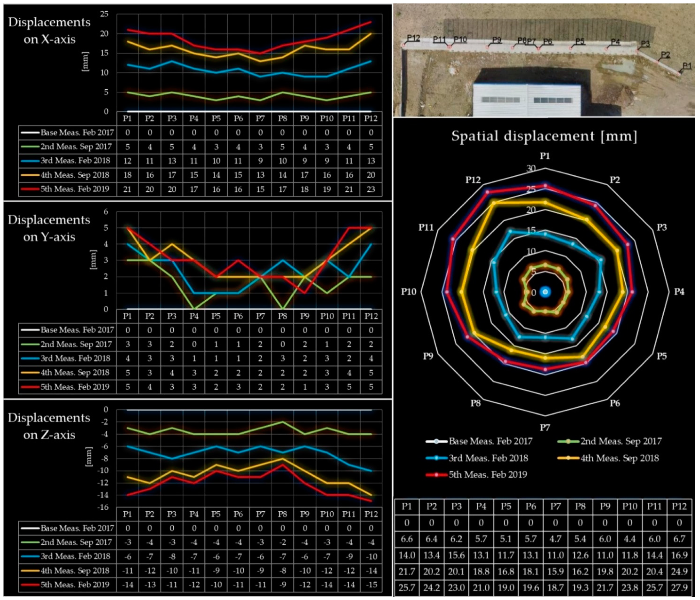Click the '25' tick on X-axis chart scale

tap(104, 14)
